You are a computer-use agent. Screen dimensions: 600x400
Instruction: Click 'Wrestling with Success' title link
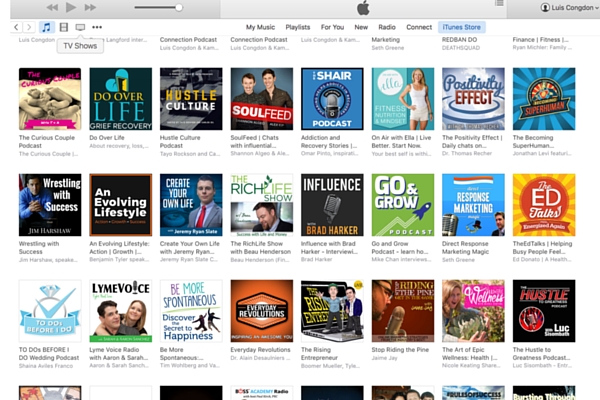tap(39, 248)
